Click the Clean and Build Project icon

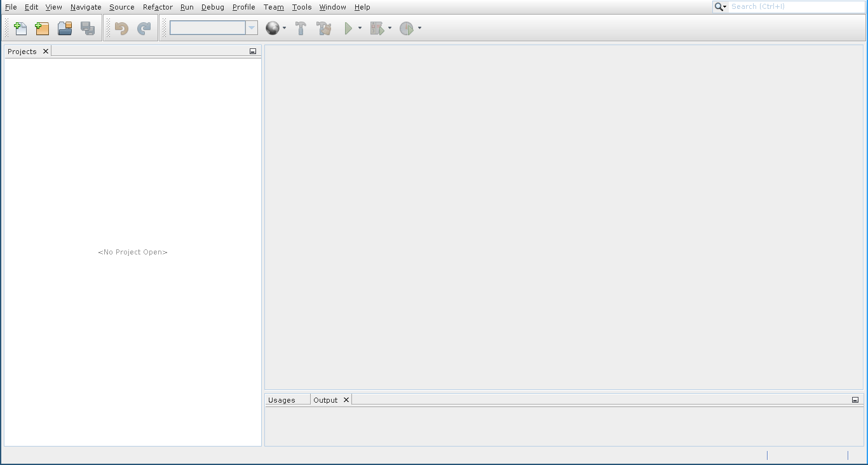point(324,29)
